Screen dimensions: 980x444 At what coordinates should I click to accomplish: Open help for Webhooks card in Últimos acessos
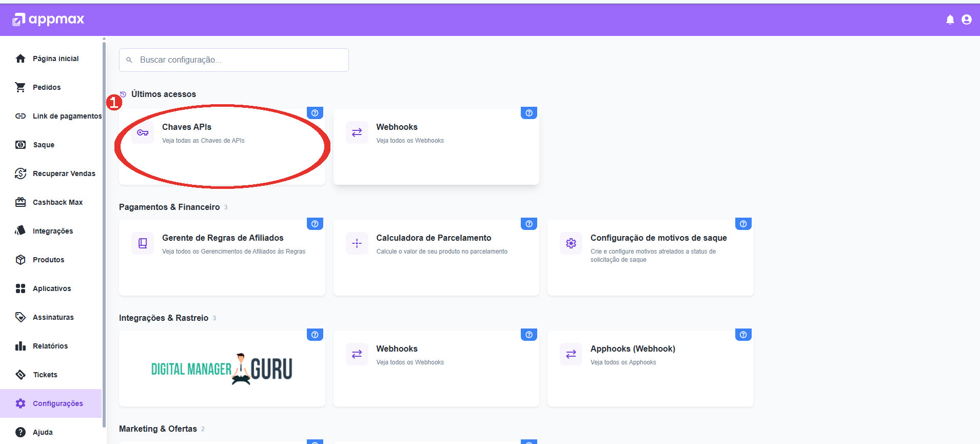(x=529, y=113)
